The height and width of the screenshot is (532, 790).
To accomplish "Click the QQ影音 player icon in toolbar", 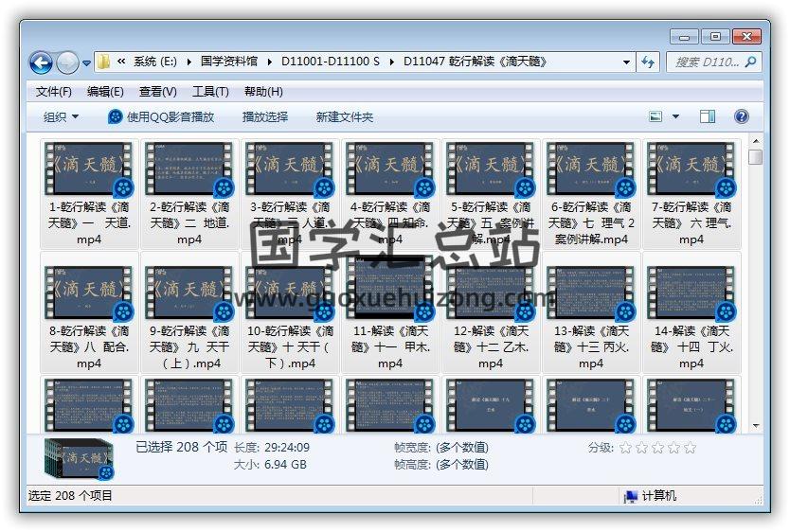I will click(116, 116).
